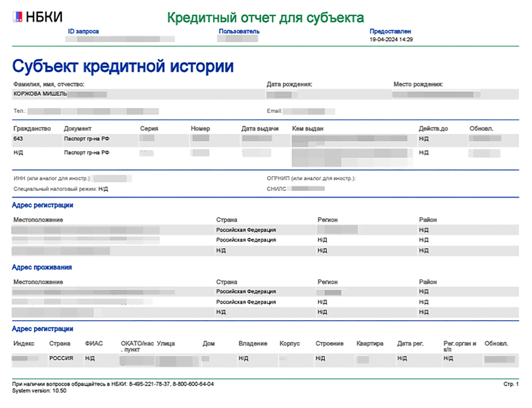Select the Индекс column header
Image resolution: width=532 pixels, height=408 pixels.
tap(23, 344)
